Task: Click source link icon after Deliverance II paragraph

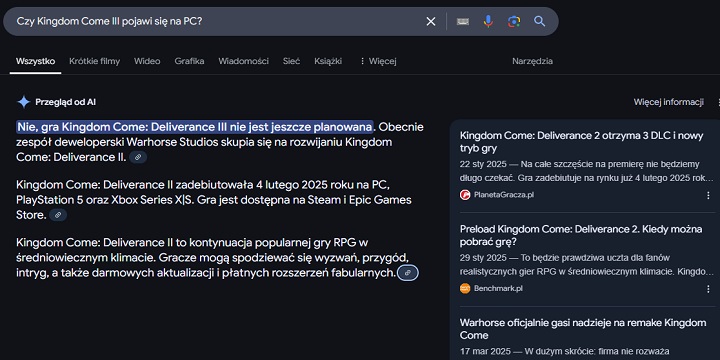Action: [x=138, y=158]
